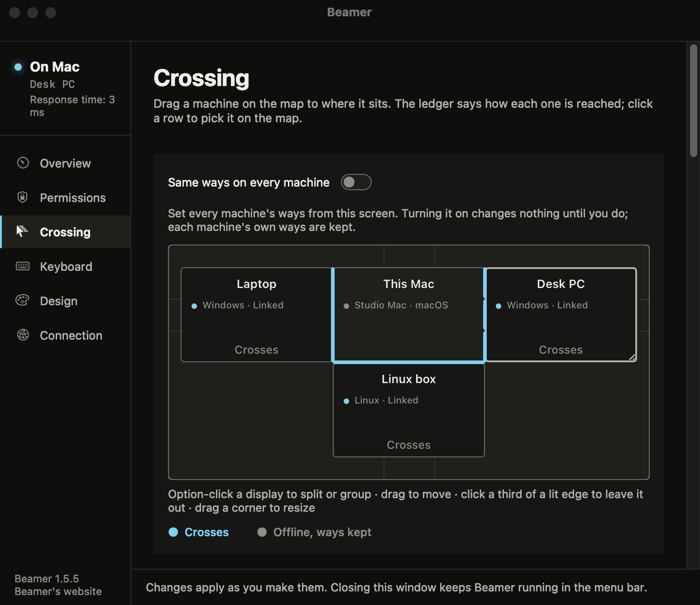Click 'Desk PC' under On Mac in sidebar
This screenshot has height=605, width=700.
pos(53,84)
